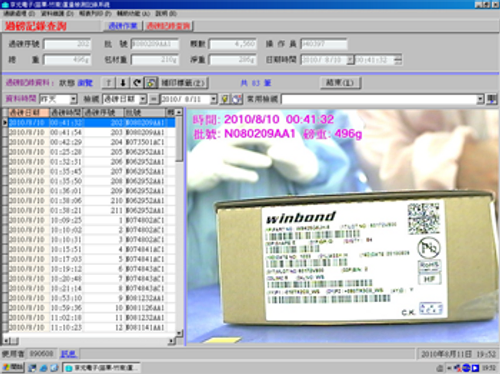Expand the common filter combo box arrow
The width and height of the screenshot is (500, 374).
[480, 99]
